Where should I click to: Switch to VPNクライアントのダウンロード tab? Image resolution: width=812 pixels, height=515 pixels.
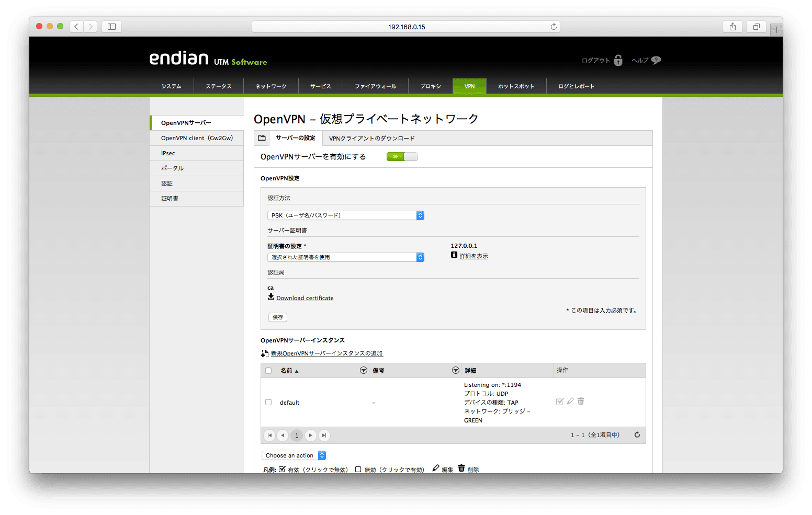click(x=372, y=139)
